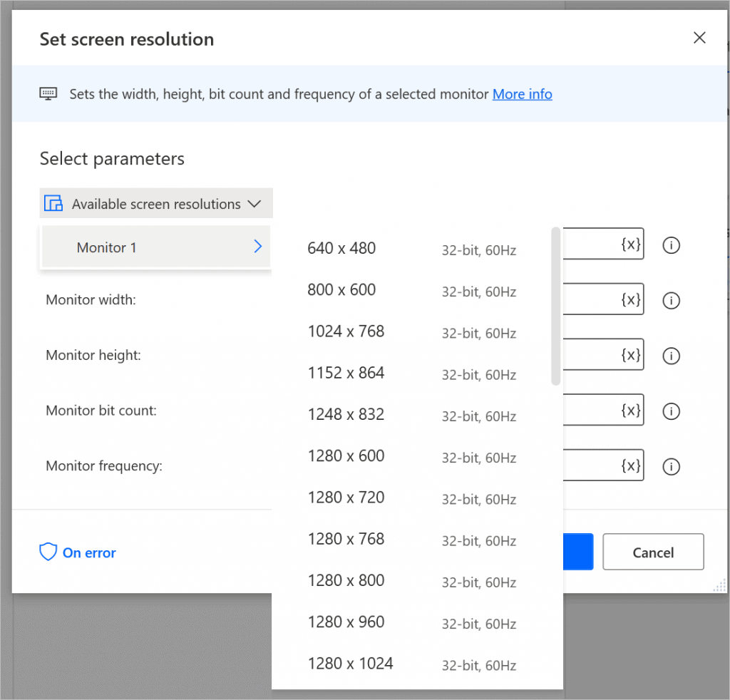This screenshot has height=700, width=730.
Task: Insert variable {x} in Monitor width field
Action: point(631,300)
